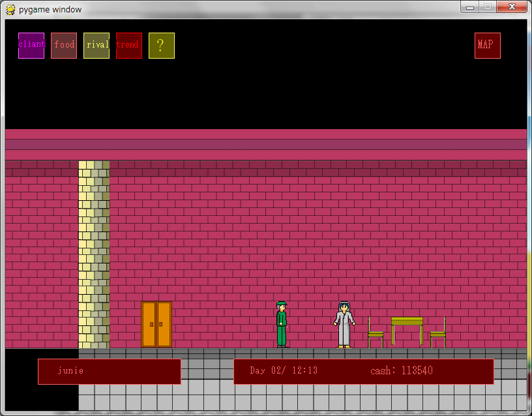Open the food menu button
532x416 pixels.
(x=64, y=46)
